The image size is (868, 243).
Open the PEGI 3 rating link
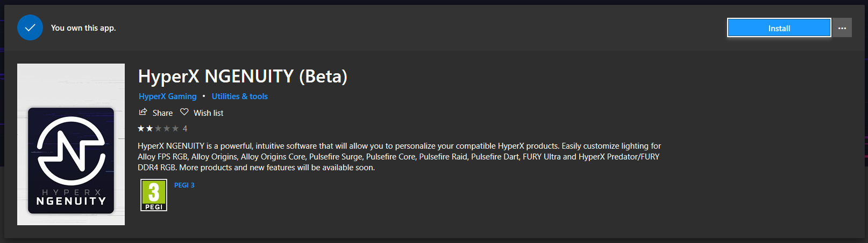click(x=184, y=185)
